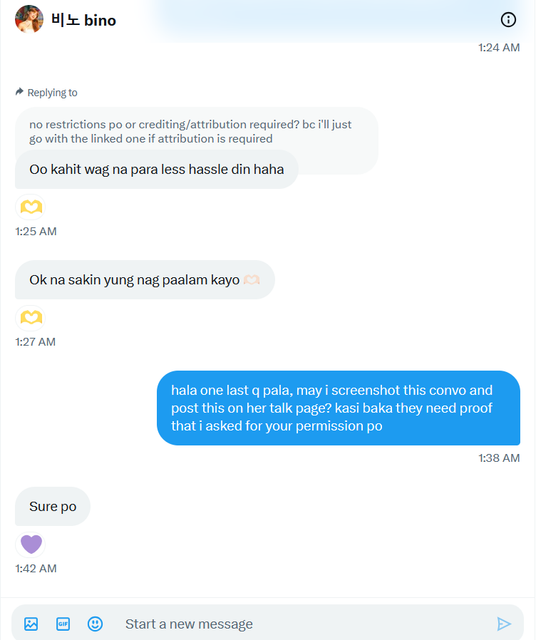Open the media attachment icon
The image size is (536, 640).
coord(31,624)
